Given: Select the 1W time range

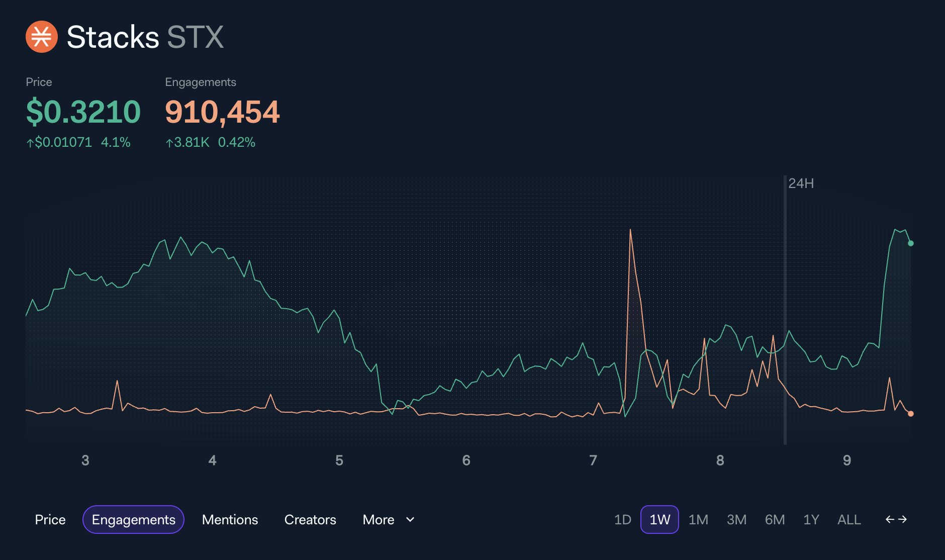Looking at the screenshot, I should (659, 519).
